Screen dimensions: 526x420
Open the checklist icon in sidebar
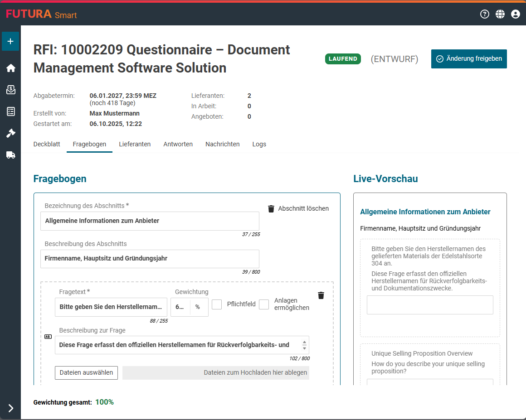(x=10, y=111)
